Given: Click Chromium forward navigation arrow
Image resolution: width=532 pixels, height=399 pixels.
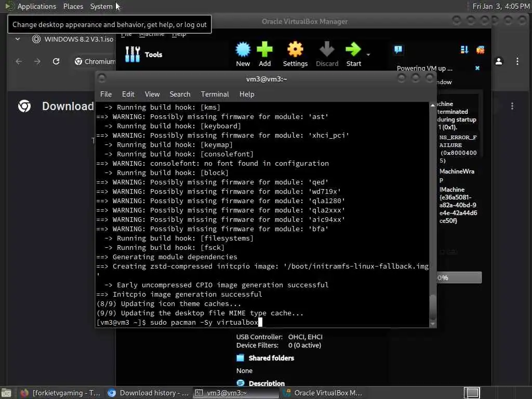Looking at the screenshot, I should pyautogui.click(x=37, y=61).
